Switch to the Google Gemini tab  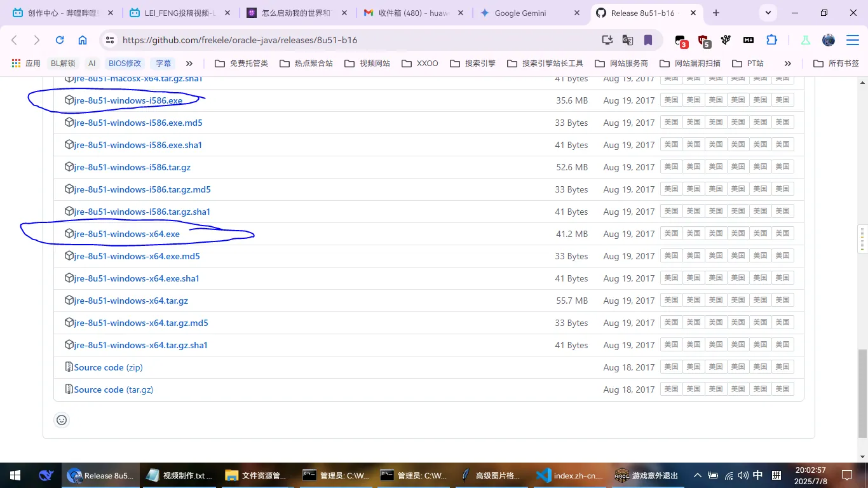coord(520,13)
